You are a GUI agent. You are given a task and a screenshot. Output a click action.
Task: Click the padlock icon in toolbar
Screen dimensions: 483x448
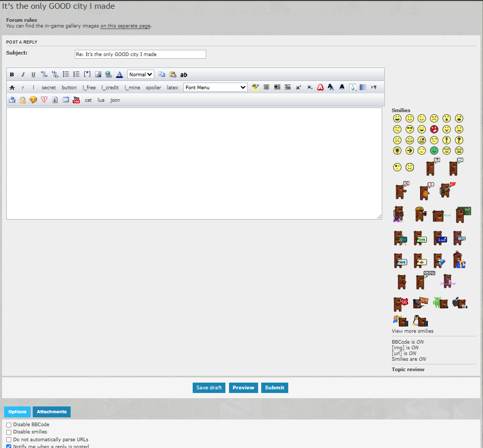[22, 100]
